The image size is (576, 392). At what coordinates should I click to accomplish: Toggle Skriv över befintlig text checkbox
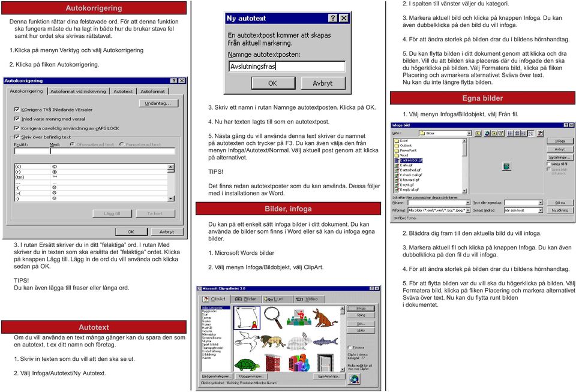tap(17, 137)
